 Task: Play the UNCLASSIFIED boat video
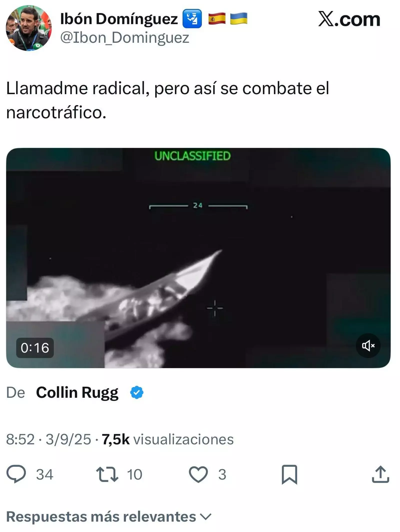point(198,258)
